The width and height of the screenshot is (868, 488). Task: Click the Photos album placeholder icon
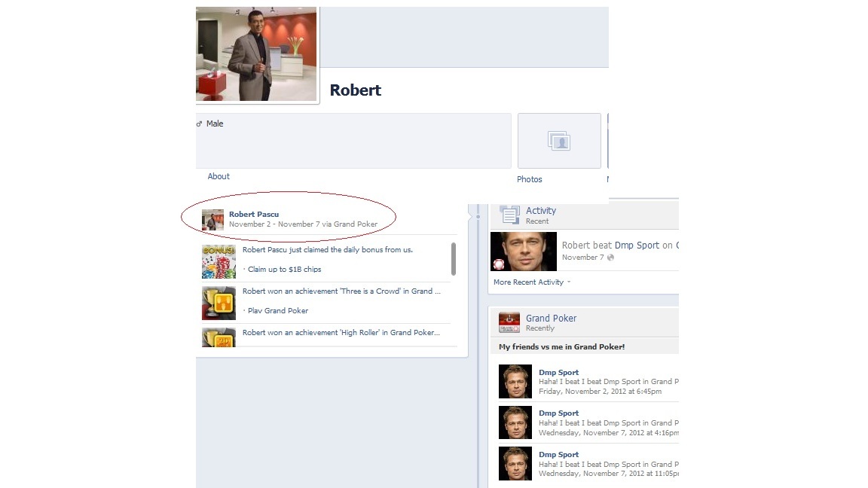559,141
